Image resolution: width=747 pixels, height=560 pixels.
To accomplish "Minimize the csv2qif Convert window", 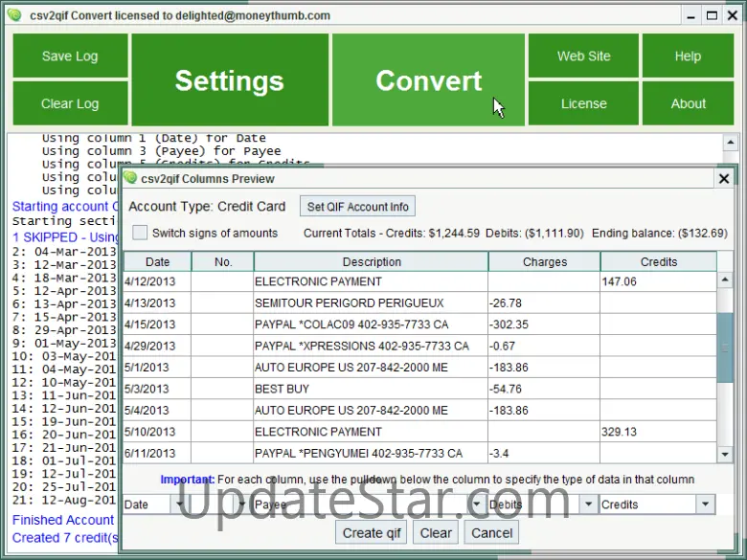I will tap(690, 15).
